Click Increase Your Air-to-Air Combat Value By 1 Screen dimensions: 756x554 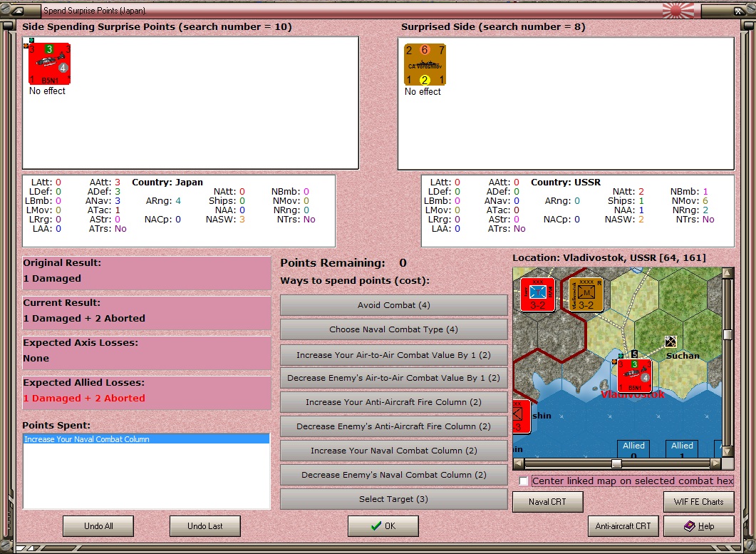[394, 354]
